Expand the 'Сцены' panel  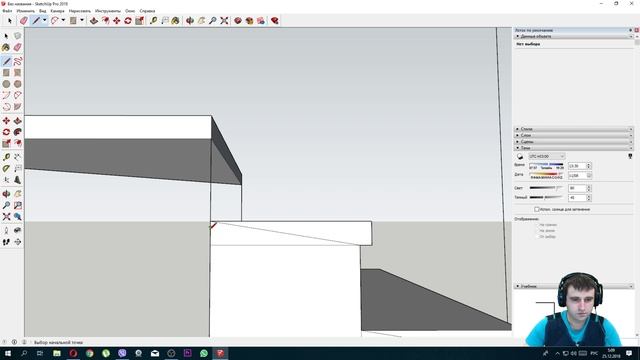[x=573, y=142]
